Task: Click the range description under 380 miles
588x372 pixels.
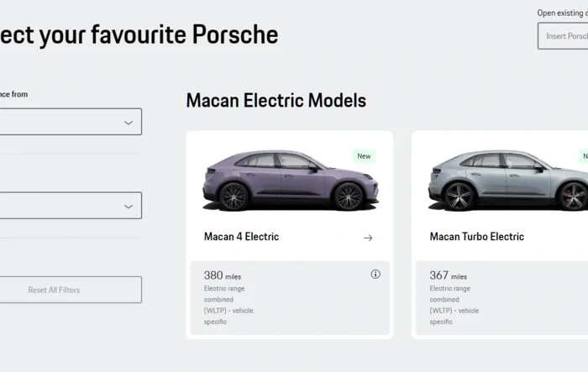Action: tap(228, 305)
